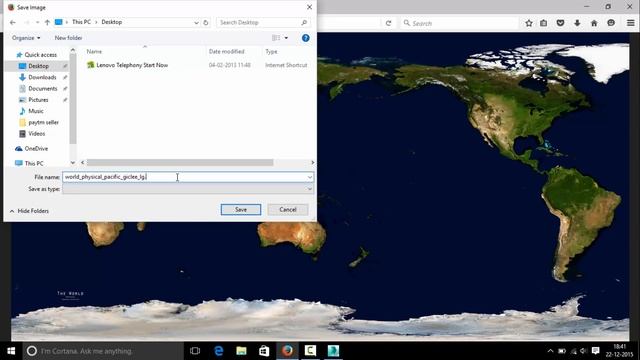640x360 pixels.
Task: Select OneDrive in the sidebar
Action: (x=36, y=149)
